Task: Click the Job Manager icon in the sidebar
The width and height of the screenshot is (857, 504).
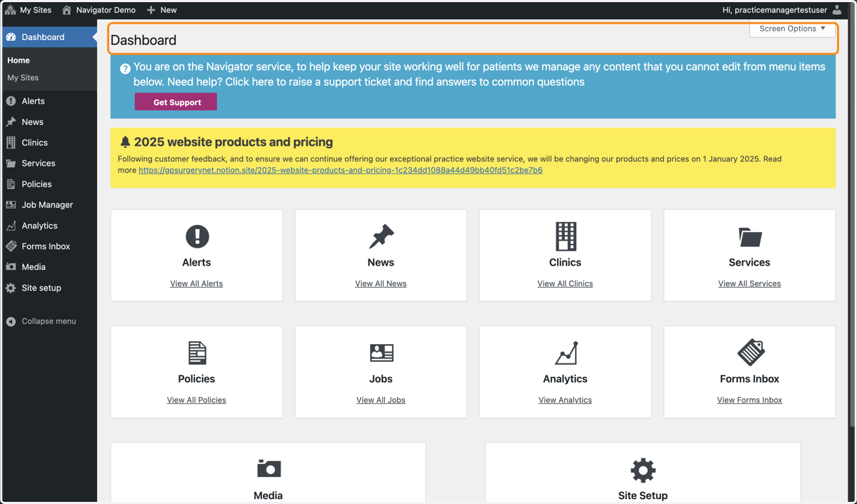Action: (x=11, y=205)
